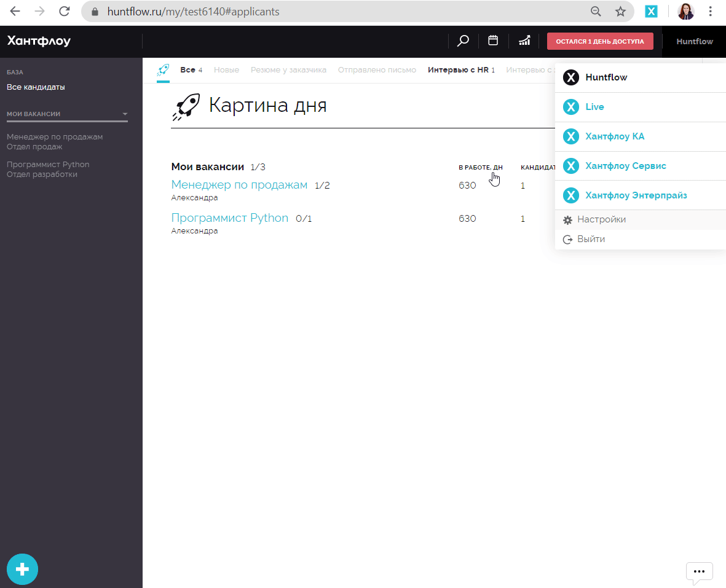Open the statistics chart icon
Viewport: 726px width, 588px height.
pos(524,40)
